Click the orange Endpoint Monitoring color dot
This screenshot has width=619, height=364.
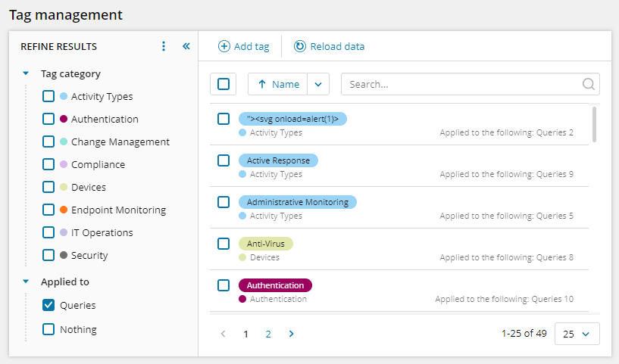(64, 210)
